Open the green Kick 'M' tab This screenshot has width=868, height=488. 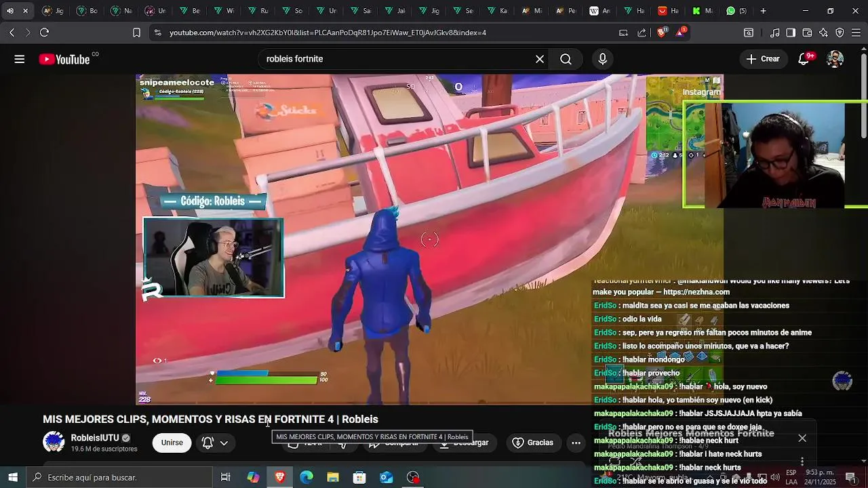click(703, 11)
